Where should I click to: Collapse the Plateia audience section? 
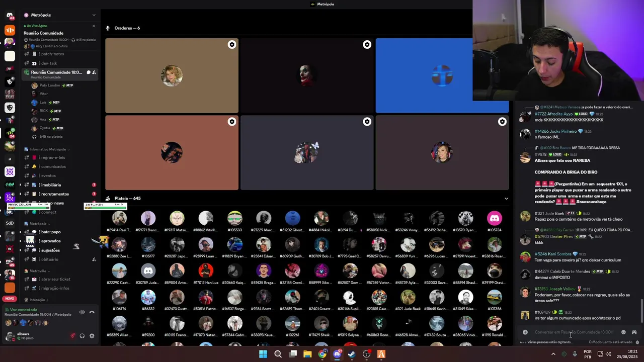coord(506,199)
